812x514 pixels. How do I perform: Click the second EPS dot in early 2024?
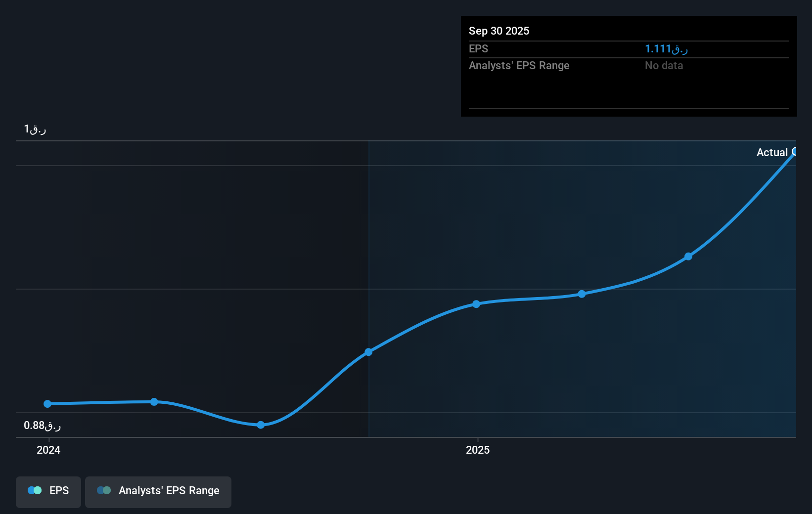tap(154, 402)
